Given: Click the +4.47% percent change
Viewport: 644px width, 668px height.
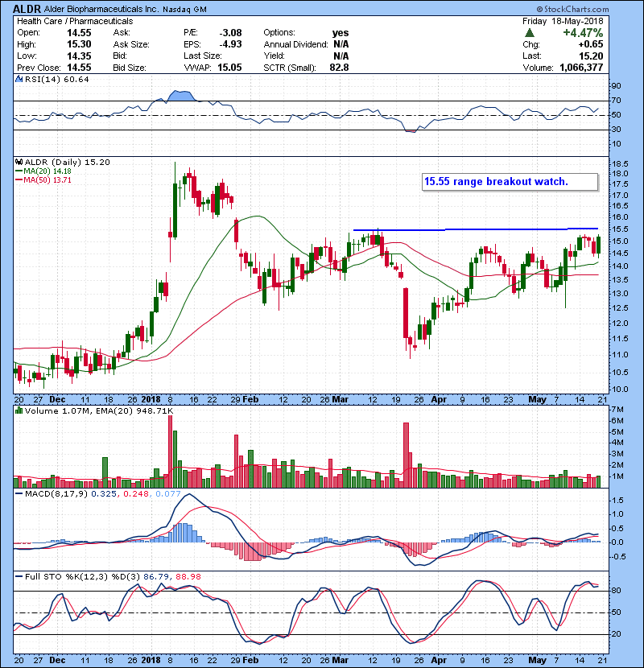Looking at the screenshot, I should (x=583, y=33).
